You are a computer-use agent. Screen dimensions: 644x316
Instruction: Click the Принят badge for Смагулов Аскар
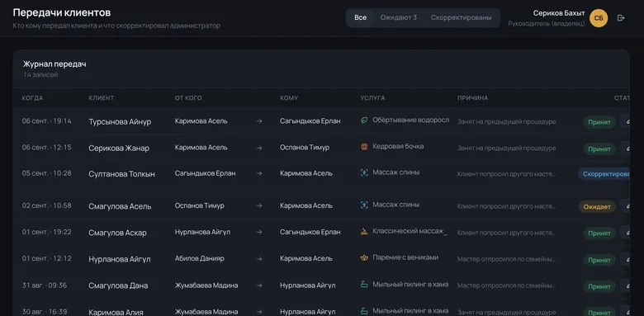coord(599,233)
